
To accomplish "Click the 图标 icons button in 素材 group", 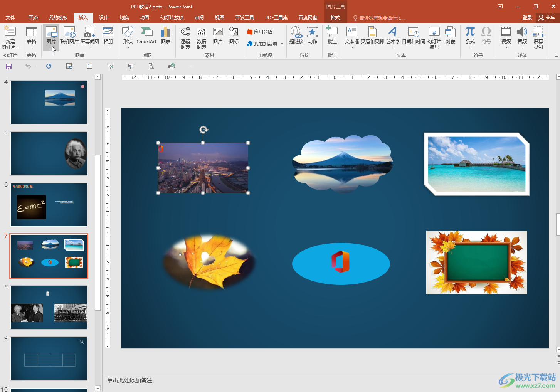I will click(x=234, y=35).
